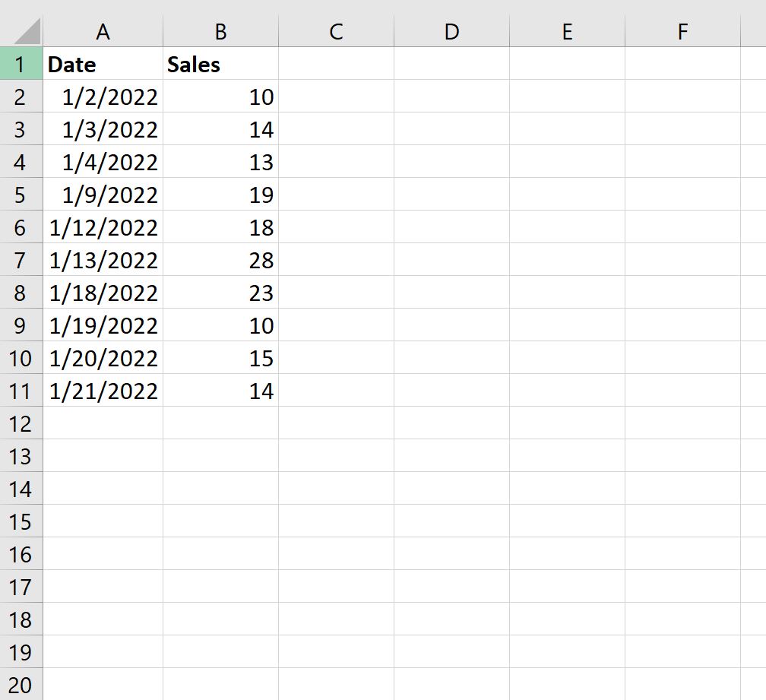Viewport: 766px width, 700px height.
Task: Click the sales value 28
Action: coord(220,261)
